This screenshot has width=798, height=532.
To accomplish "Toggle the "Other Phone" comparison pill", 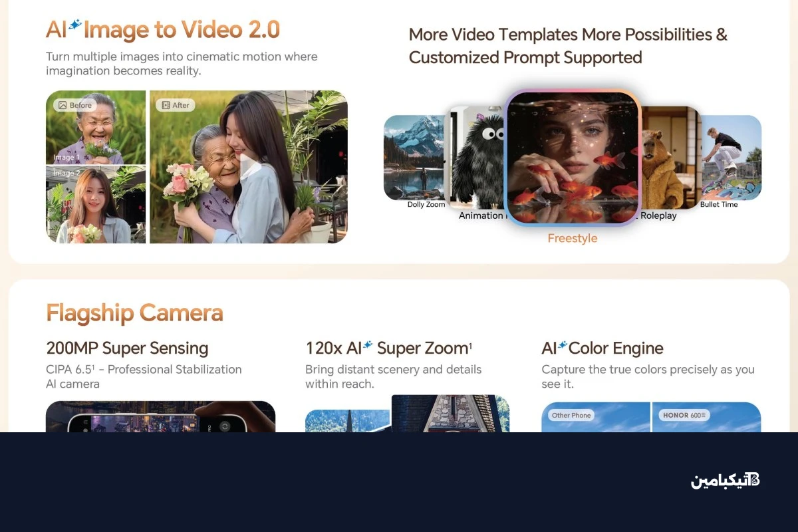I will coord(570,415).
